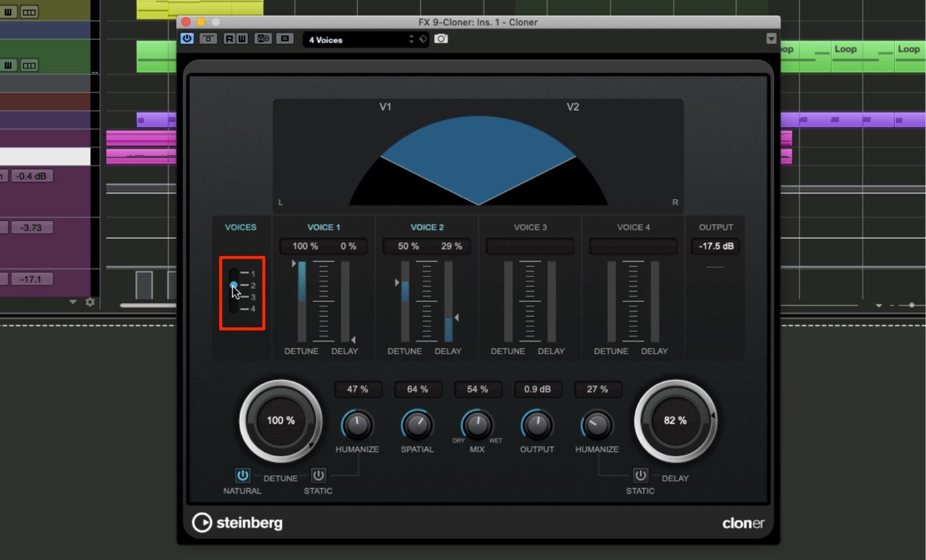Click the -17.1 automation value in track list
The image size is (926, 560).
tap(31, 279)
